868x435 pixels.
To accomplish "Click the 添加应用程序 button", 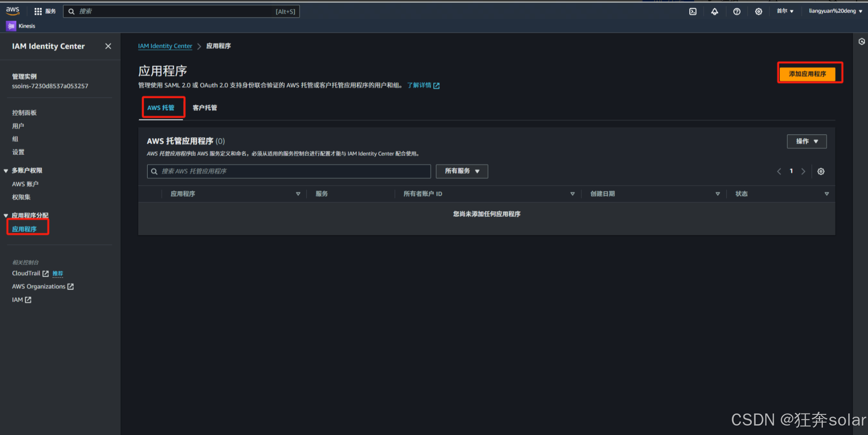I will tap(807, 74).
